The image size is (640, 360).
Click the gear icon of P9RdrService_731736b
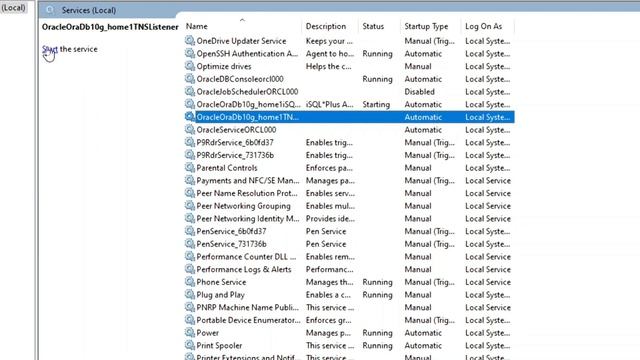(x=189, y=155)
